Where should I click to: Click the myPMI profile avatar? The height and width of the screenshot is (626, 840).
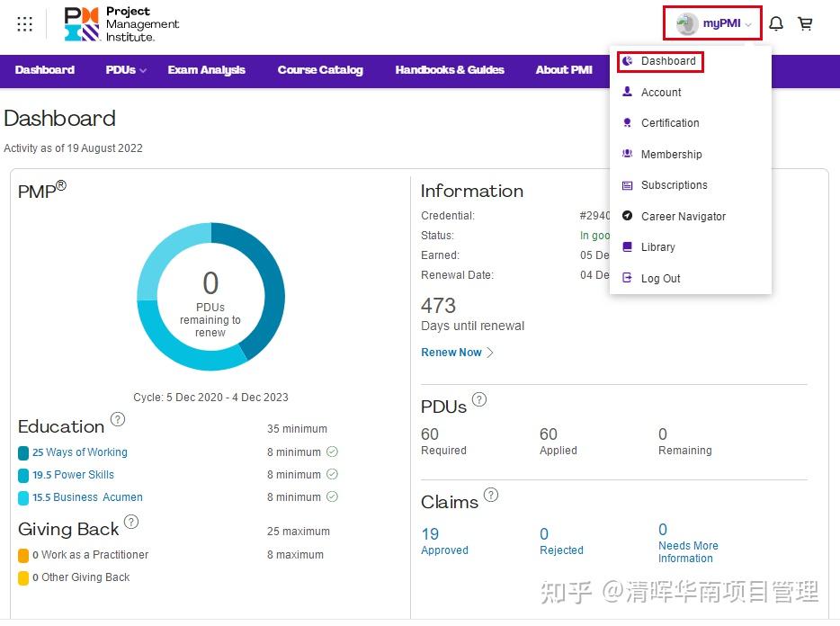click(x=686, y=23)
